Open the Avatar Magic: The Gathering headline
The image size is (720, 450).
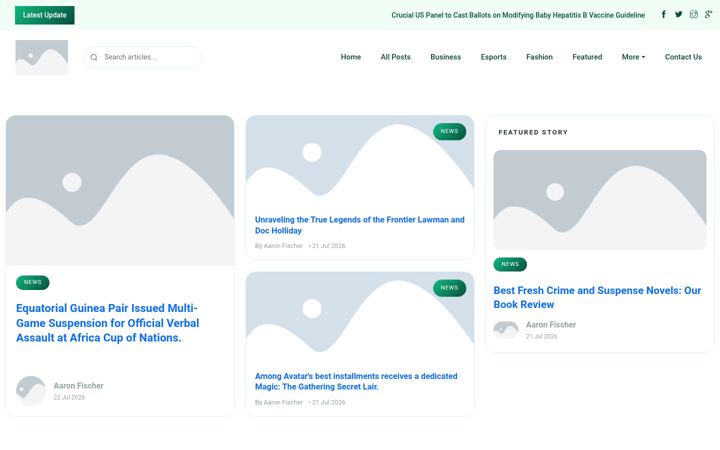[x=356, y=382]
